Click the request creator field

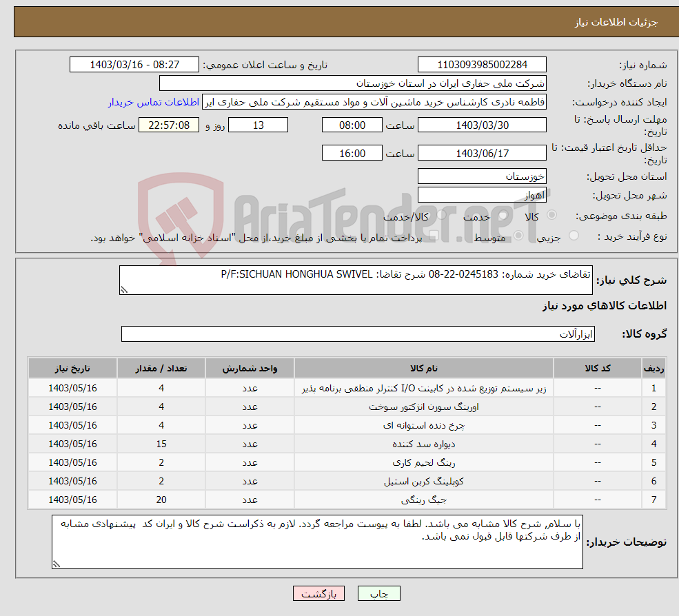374,102
